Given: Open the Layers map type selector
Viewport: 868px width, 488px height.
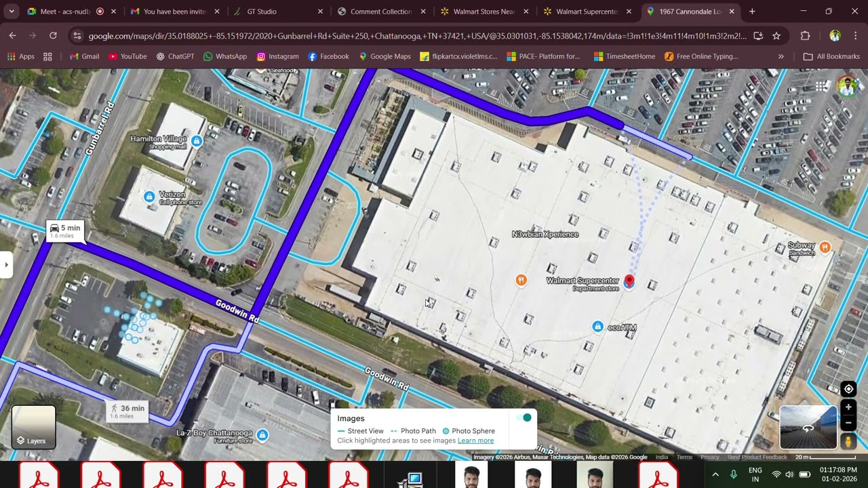Looking at the screenshot, I should 33,427.
